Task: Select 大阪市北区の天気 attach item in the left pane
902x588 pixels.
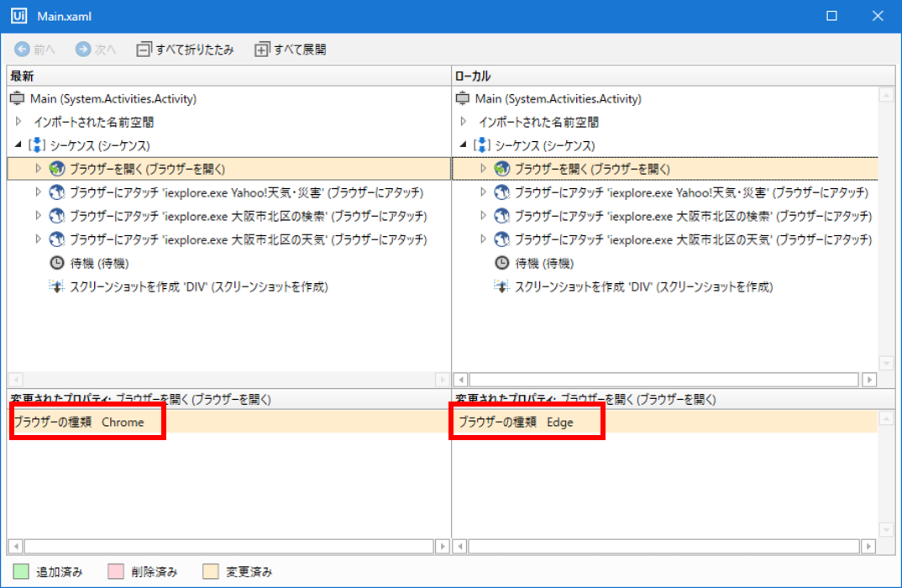Action: pos(248,239)
